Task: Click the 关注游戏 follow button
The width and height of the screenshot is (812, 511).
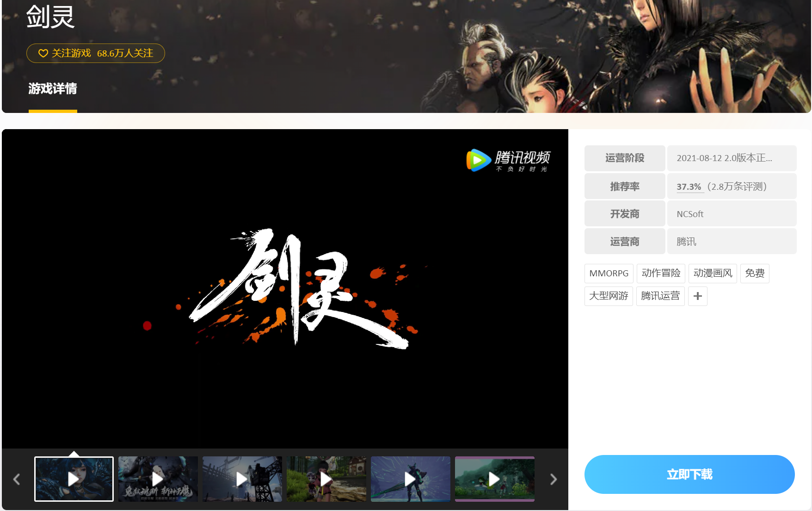Action: tap(95, 53)
